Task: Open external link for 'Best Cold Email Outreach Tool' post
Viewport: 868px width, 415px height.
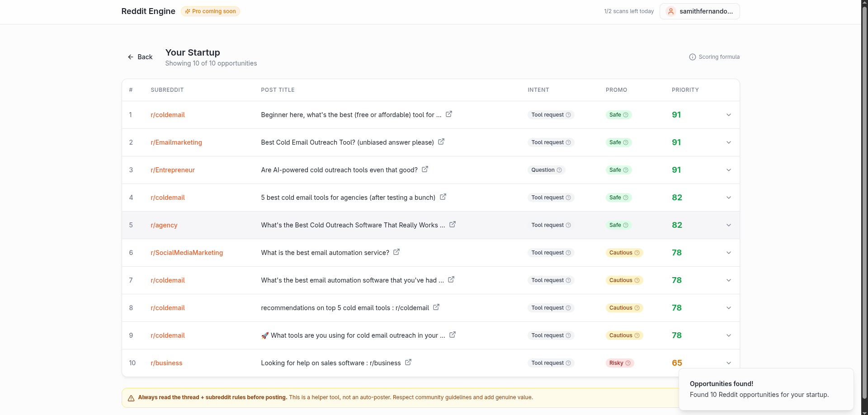Action: pyautogui.click(x=441, y=142)
